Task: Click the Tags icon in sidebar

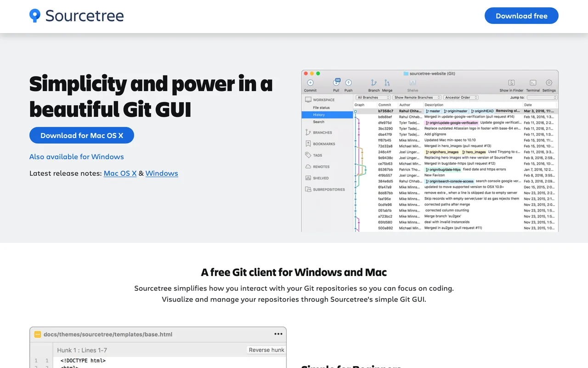Action: click(x=308, y=155)
